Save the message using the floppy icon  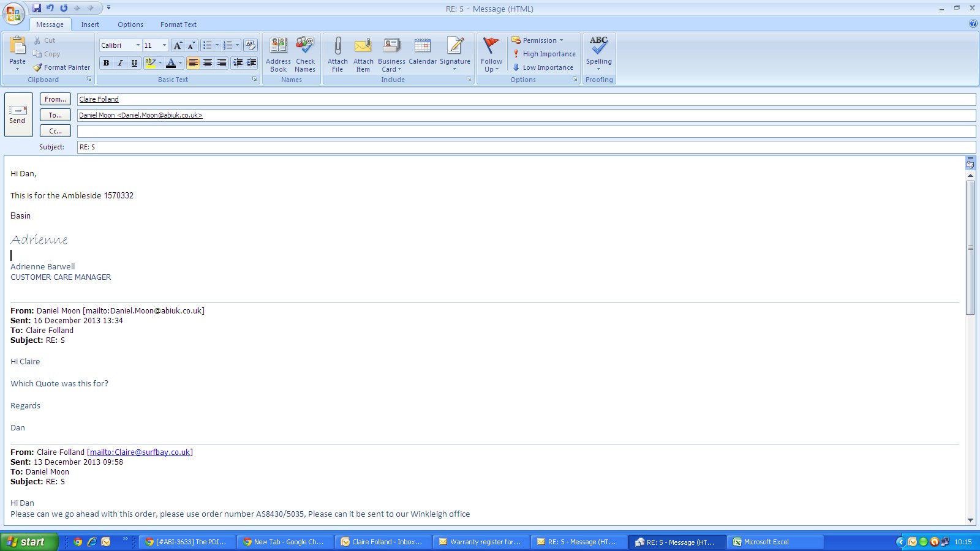tap(37, 8)
